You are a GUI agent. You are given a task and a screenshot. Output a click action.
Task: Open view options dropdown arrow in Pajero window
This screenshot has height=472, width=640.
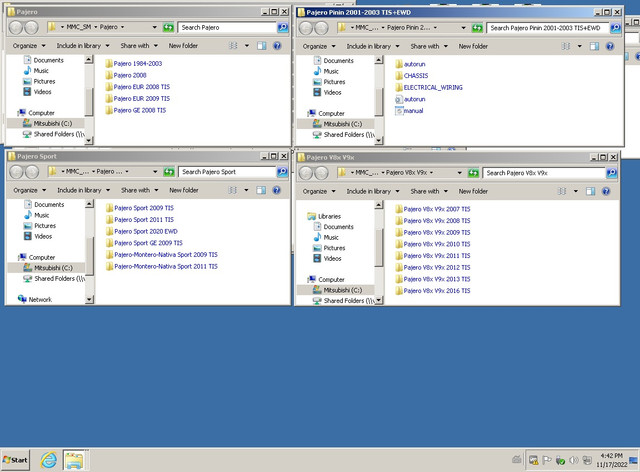[x=247, y=46]
